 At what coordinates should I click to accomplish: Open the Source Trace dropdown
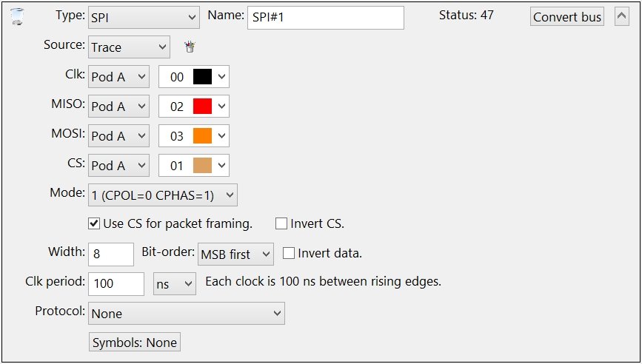pos(129,47)
